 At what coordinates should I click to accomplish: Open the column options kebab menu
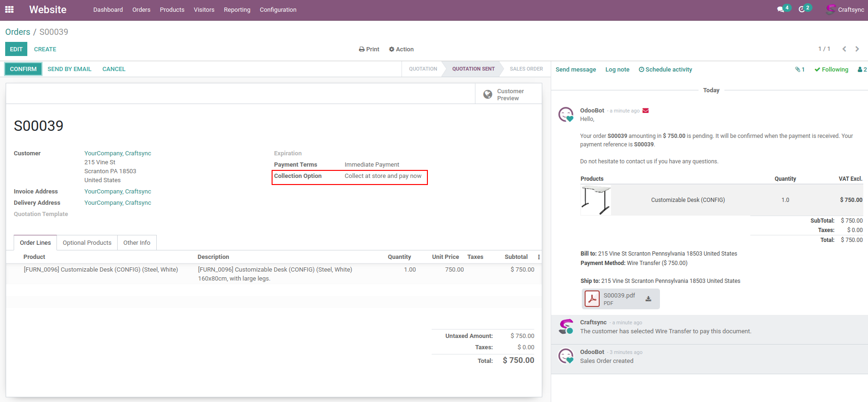click(x=538, y=257)
